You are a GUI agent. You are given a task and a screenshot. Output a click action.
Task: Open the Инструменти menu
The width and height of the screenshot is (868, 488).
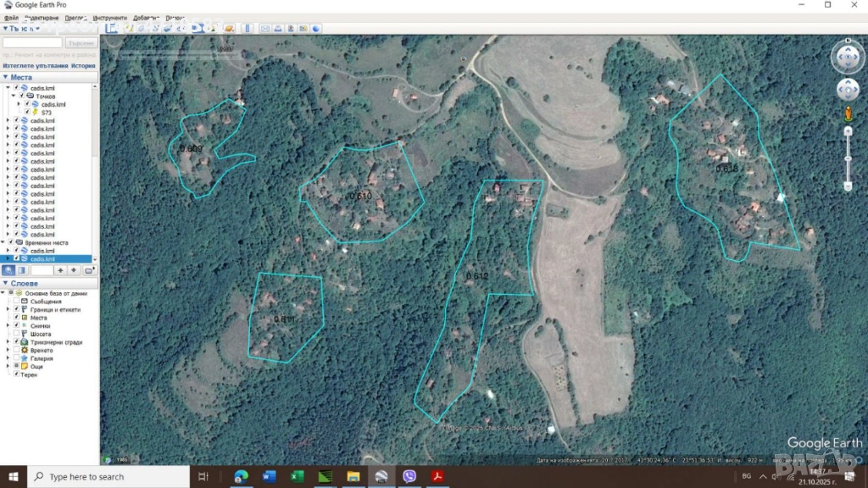(109, 18)
